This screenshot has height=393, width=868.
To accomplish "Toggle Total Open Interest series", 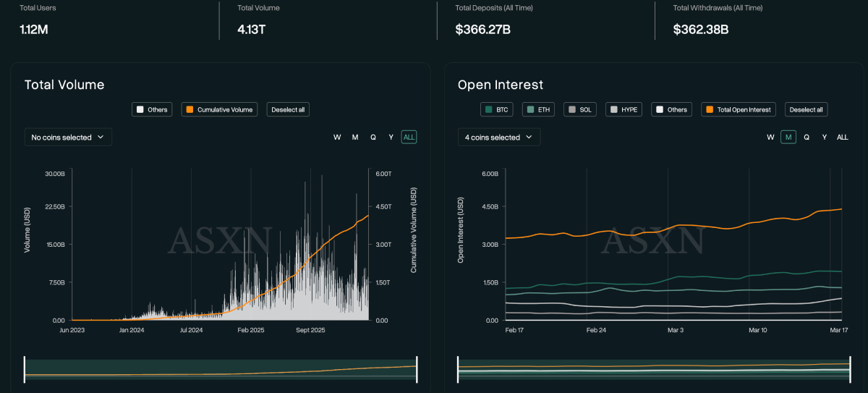I will tap(739, 110).
